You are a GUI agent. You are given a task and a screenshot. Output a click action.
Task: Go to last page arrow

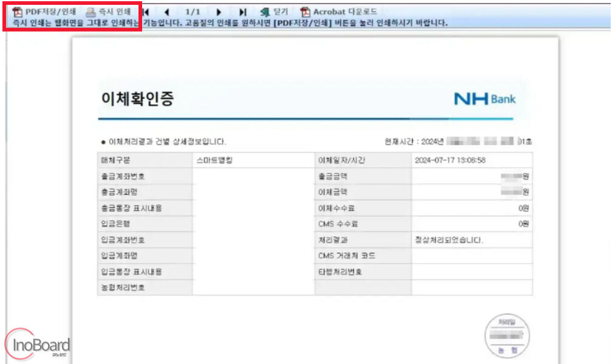(242, 12)
